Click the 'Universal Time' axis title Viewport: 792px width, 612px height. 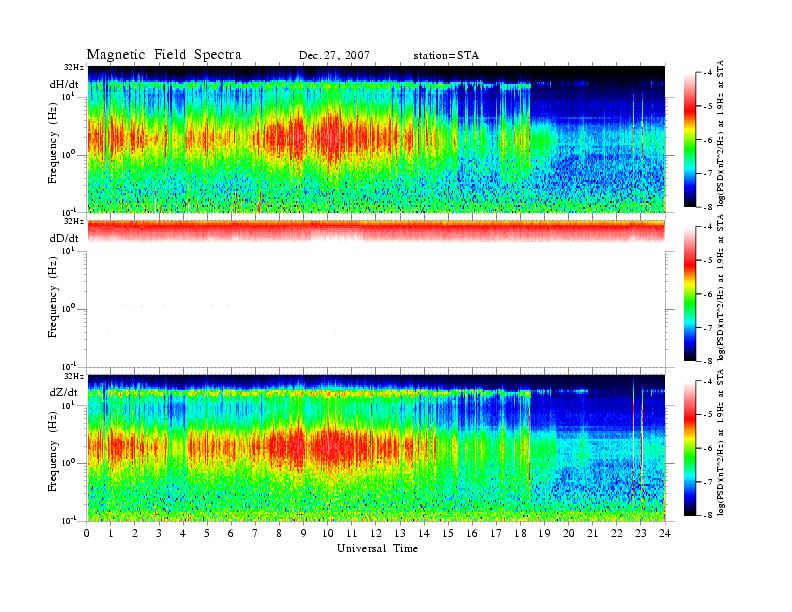tap(377, 548)
